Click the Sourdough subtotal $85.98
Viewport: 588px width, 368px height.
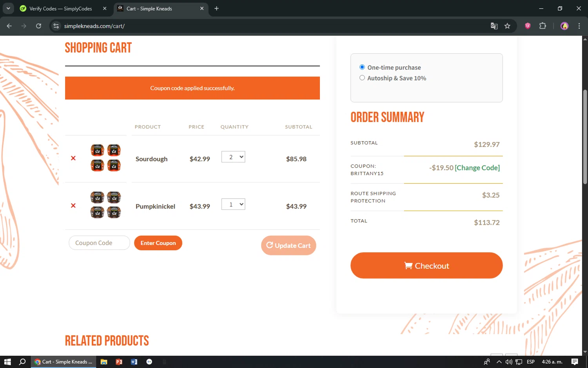pos(296,159)
